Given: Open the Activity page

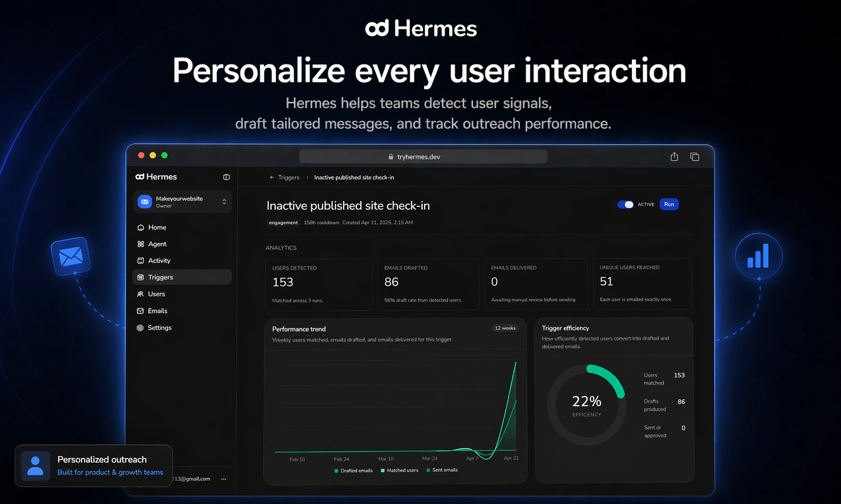Looking at the screenshot, I should [x=182, y=261].
